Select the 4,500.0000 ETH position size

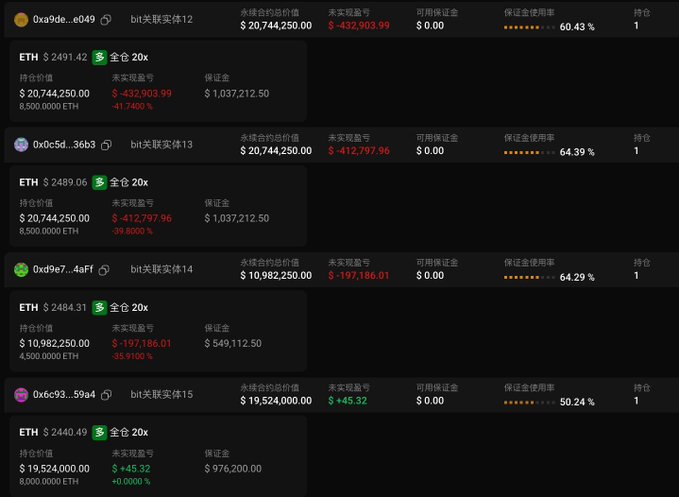(x=49, y=356)
